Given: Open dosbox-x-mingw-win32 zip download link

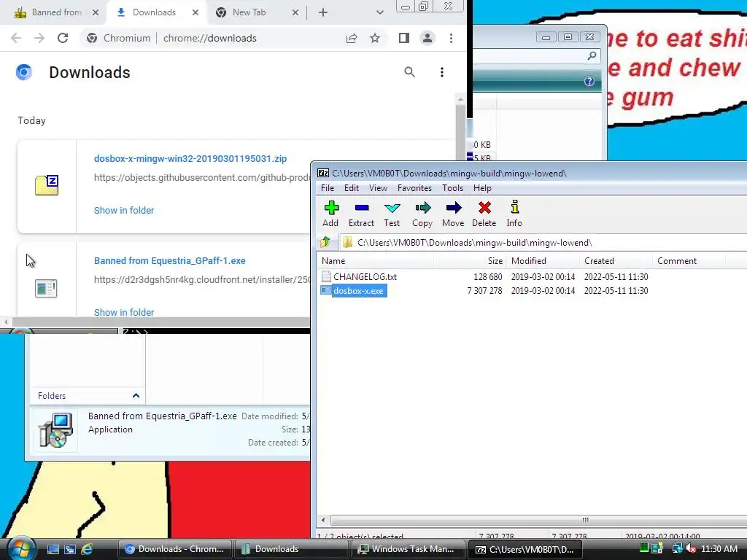Looking at the screenshot, I should (190, 158).
